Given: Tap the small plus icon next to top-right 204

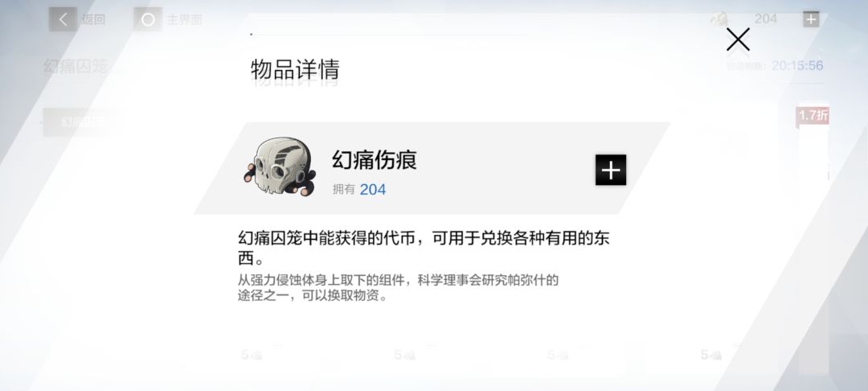Looking at the screenshot, I should click(810, 19).
